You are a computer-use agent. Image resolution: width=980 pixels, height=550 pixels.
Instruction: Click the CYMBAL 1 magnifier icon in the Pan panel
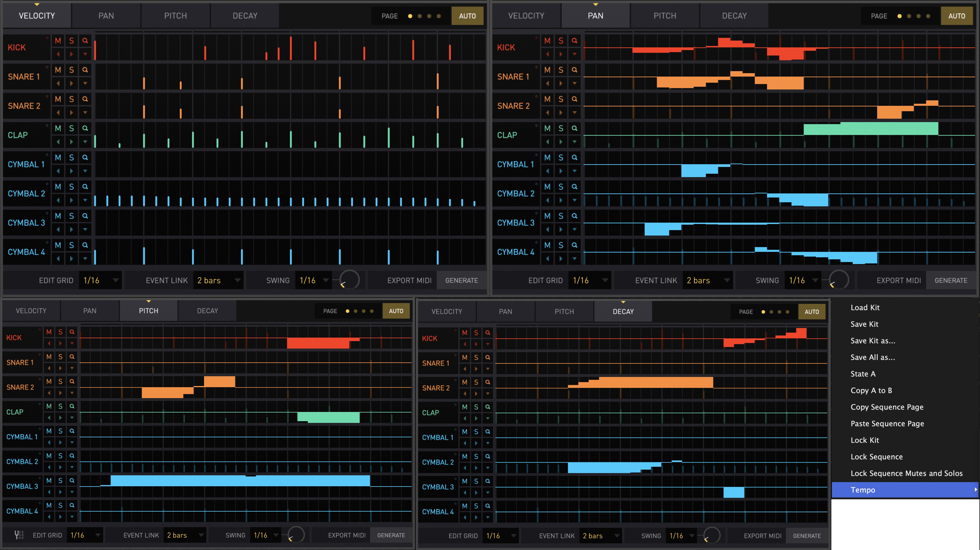pyautogui.click(x=574, y=157)
